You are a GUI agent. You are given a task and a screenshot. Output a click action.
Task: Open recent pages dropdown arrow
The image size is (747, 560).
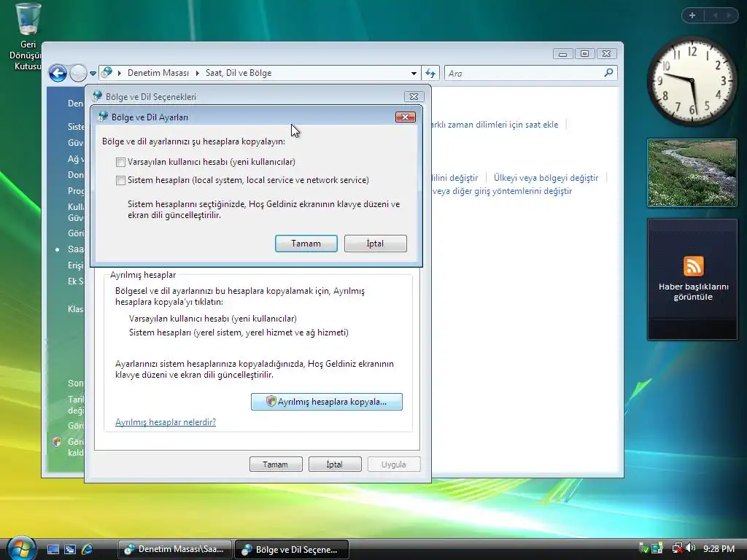93,74
